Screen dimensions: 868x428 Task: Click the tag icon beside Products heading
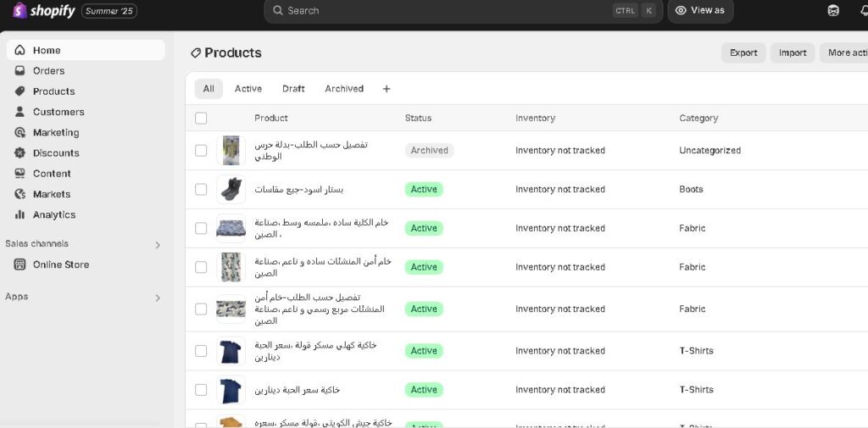click(x=196, y=53)
